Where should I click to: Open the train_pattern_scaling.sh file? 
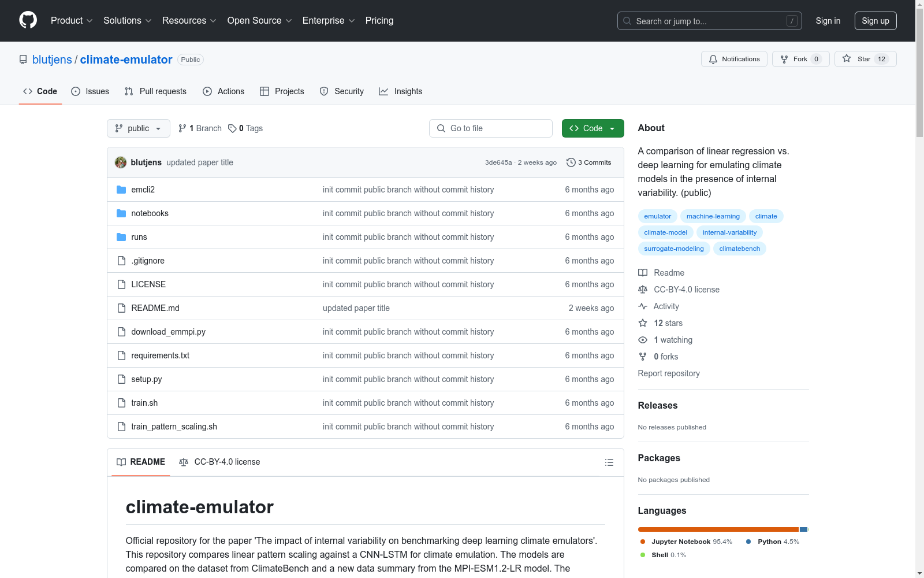click(174, 427)
